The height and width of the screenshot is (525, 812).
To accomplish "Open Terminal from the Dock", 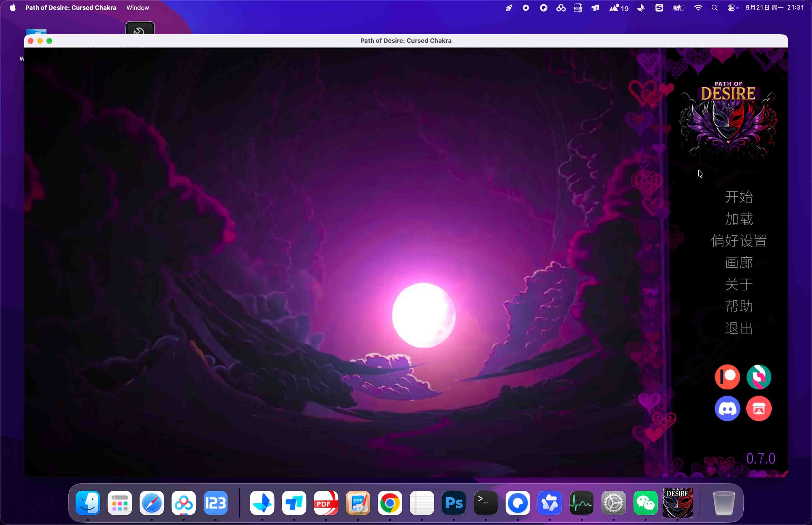I will click(485, 503).
